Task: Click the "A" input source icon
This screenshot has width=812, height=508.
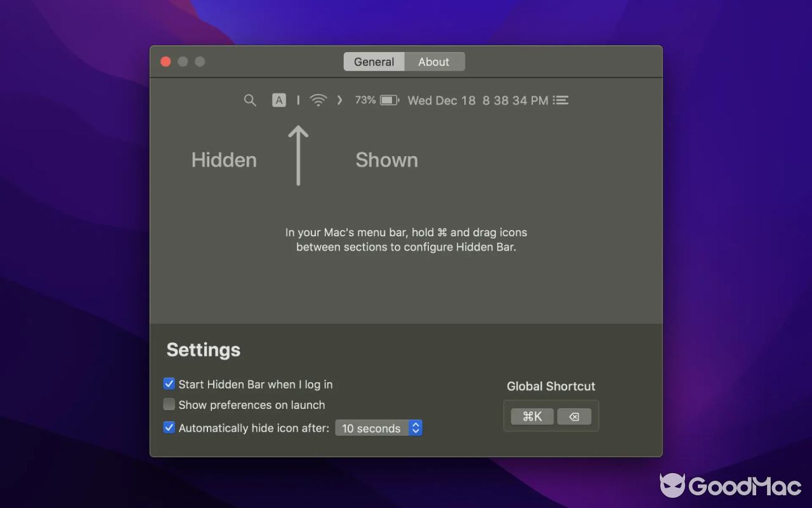Action: (279, 100)
